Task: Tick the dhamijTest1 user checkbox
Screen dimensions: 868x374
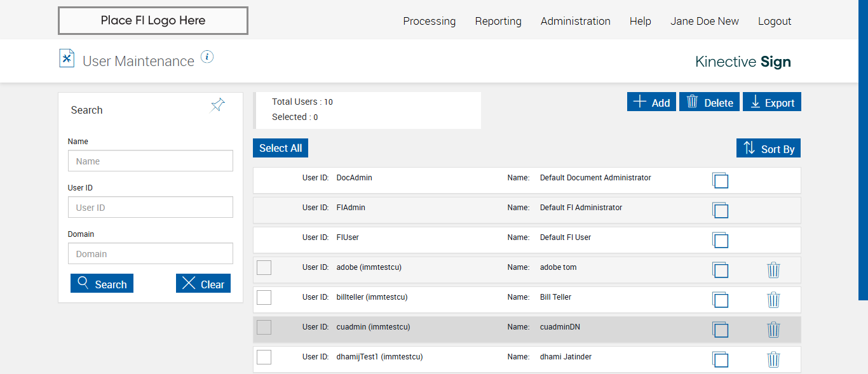Action: coord(264,357)
